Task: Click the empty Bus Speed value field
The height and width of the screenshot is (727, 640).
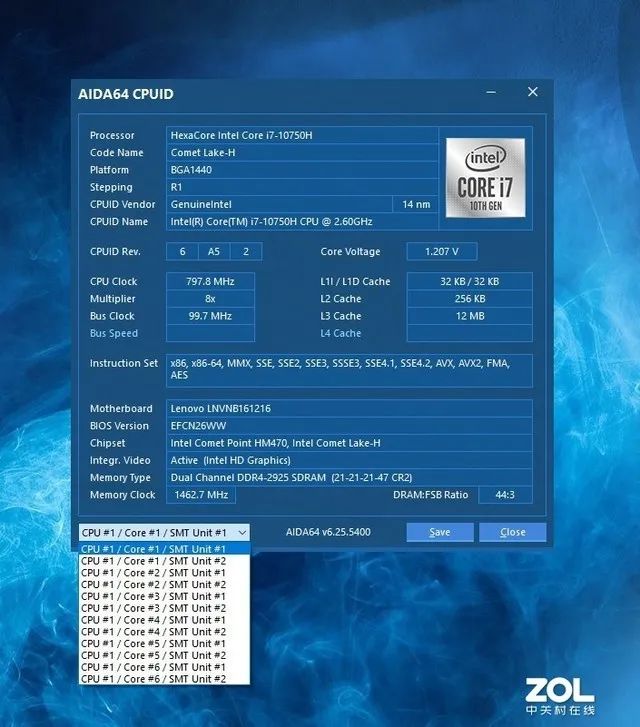Action: (x=210, y=333)
